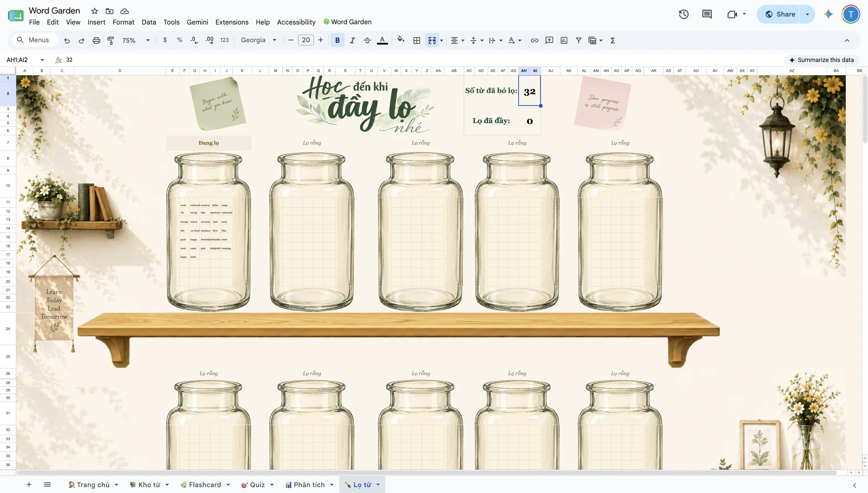Image resolution: width=868 pixels, height=493 pixels.
Task: Open the Georgia font dropdown
Action: point(259,40)
